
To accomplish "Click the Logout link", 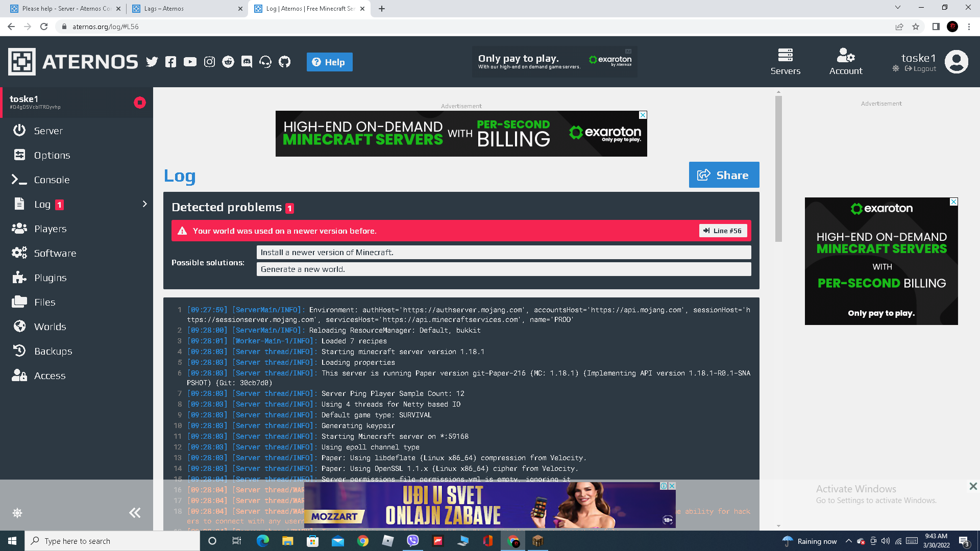I will coord(920,69).
